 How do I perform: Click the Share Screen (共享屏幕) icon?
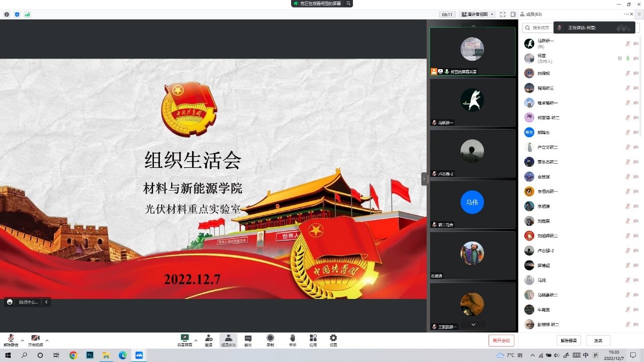point(184,339)
